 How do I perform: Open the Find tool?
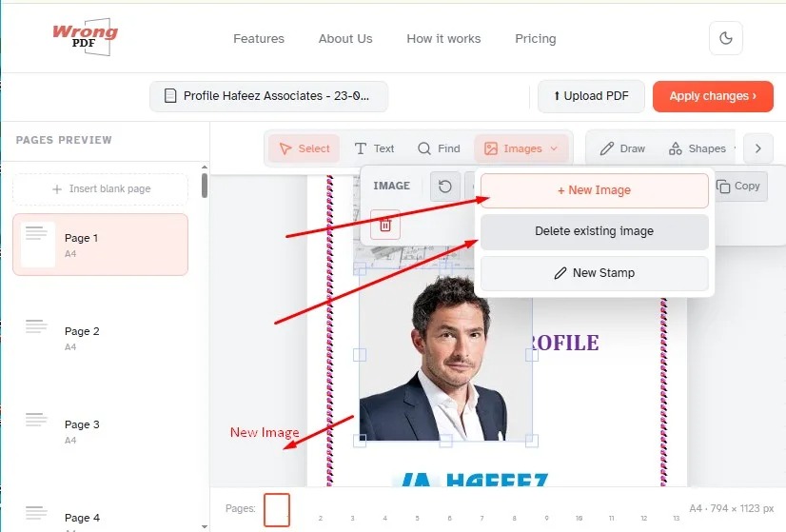click(439, 148)
